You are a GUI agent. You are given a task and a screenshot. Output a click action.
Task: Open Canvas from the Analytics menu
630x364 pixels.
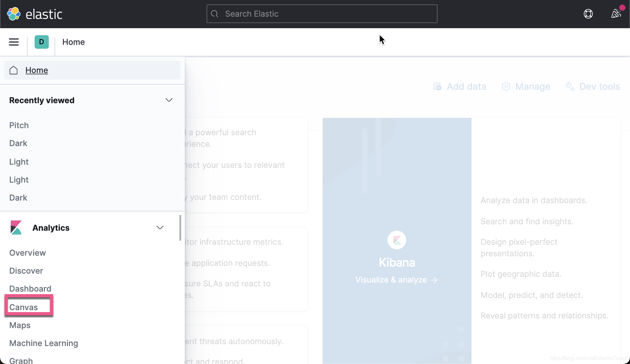pyautogui.click(x=23, y=307)
